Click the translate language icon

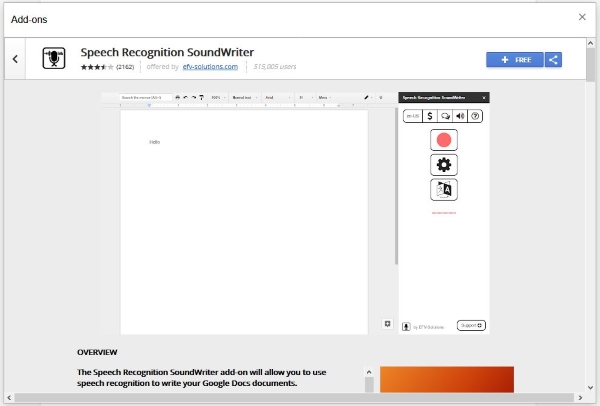[x=444, y=190]
